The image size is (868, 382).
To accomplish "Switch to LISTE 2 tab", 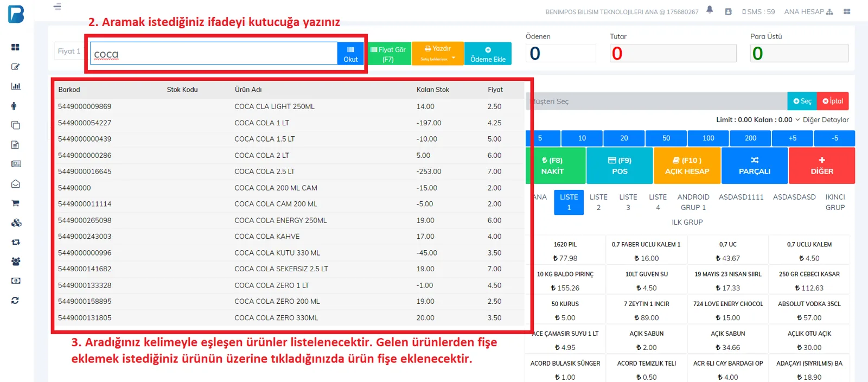I will 598,202.
